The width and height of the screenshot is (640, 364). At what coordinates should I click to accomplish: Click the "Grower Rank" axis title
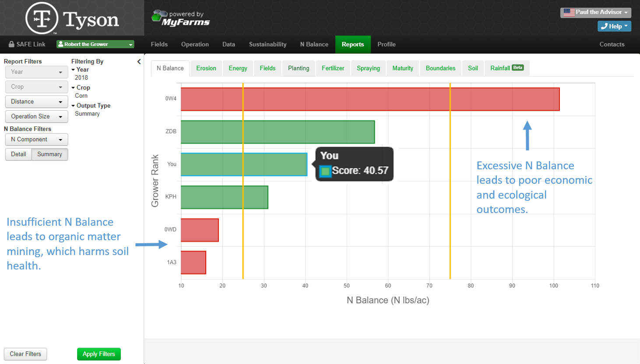point(155,181)
